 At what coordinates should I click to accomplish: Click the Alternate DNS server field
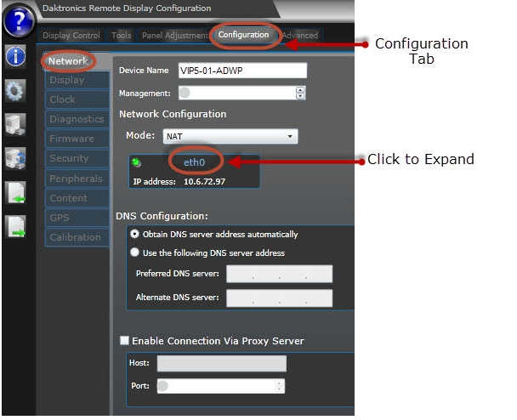click(x=279, y=298)
